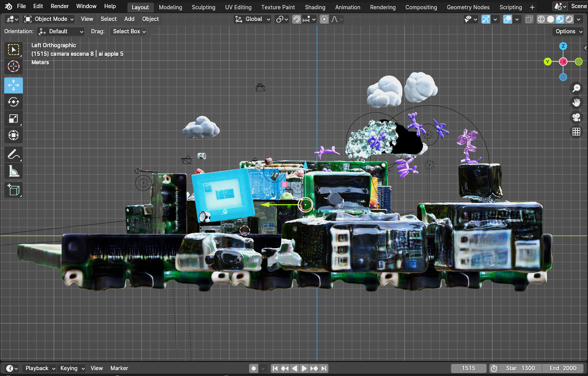
Task: Open the Marker timeline menu
Action: (119, 368)
